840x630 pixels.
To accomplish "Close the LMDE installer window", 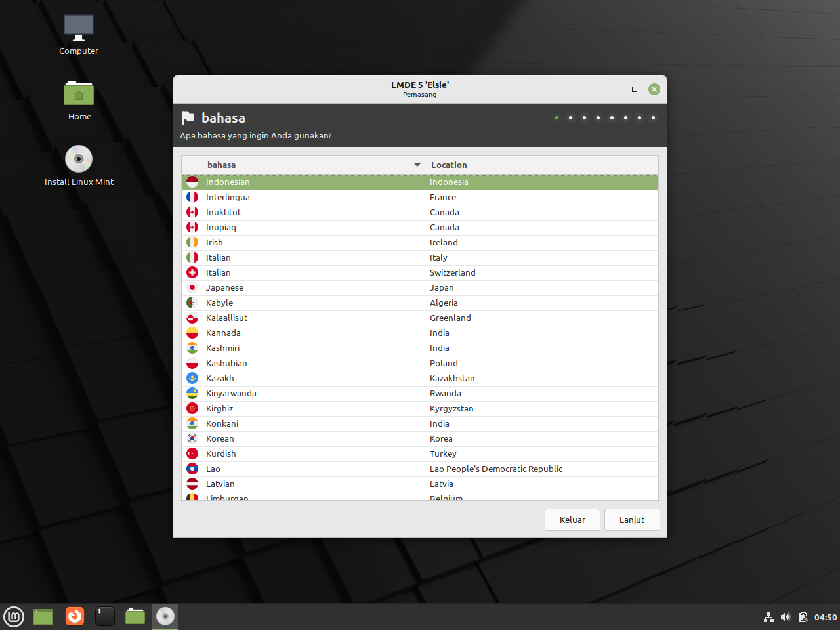I will click(x=654, y=89).
